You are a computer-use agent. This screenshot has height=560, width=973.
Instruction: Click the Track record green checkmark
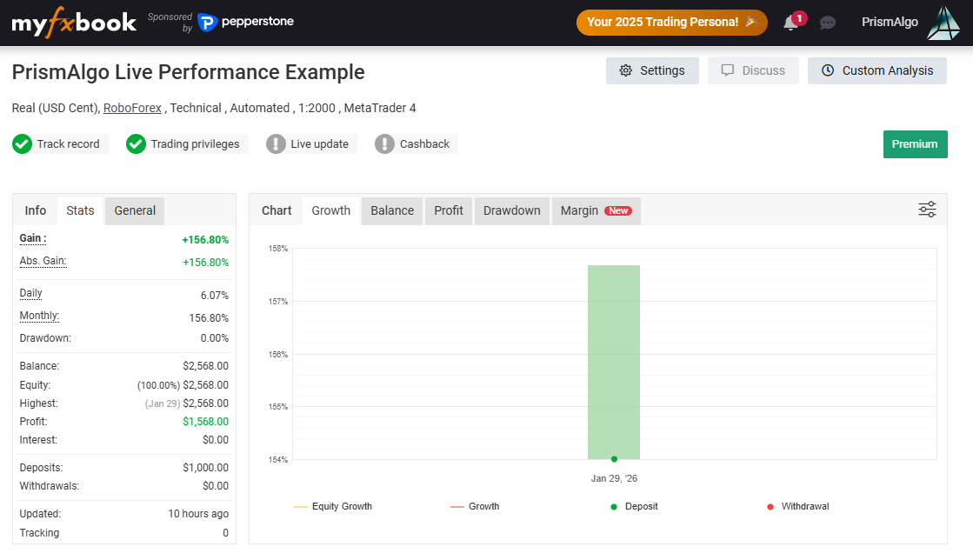[x=23, y=144]
